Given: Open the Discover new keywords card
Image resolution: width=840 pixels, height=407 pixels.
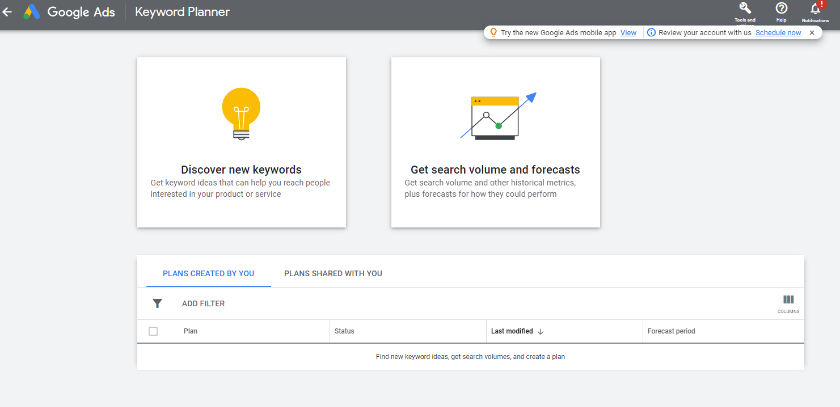Looking at the screenshot, I should (x=242, y=142).
